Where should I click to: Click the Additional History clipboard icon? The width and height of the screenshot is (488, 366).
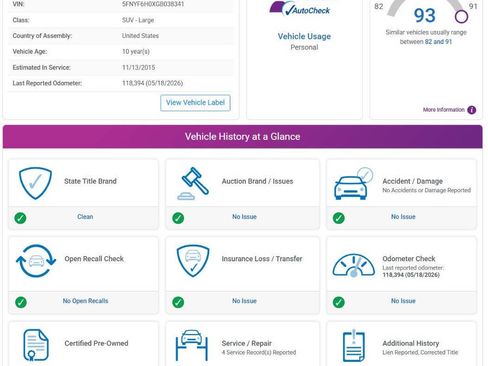354,345
